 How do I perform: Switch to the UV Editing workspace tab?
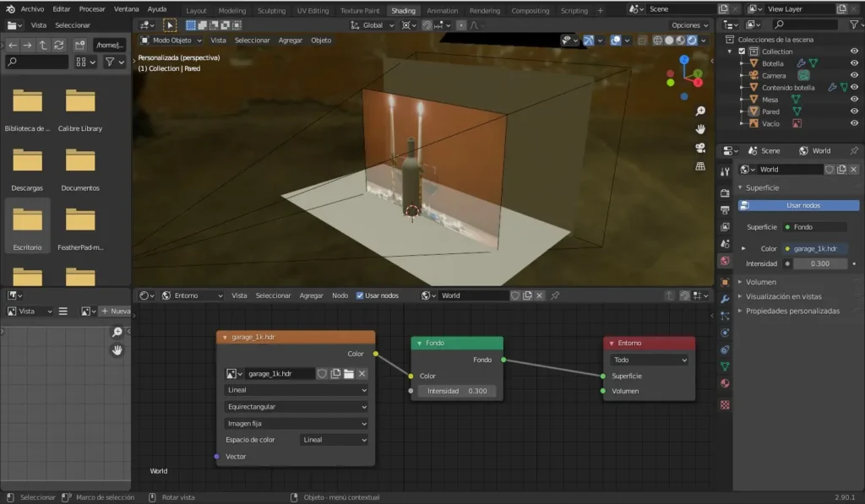[x=313, y=10]
